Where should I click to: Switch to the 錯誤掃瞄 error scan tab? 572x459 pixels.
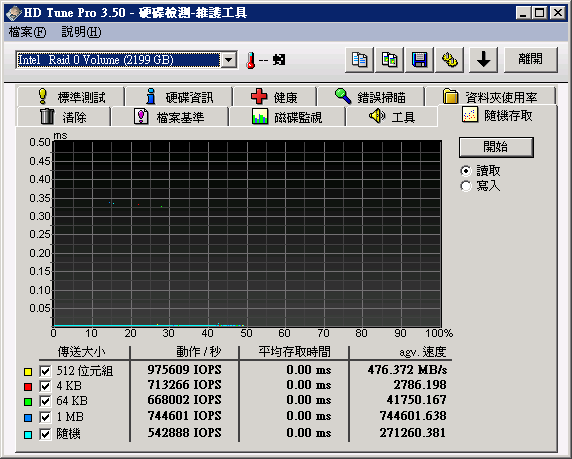[x=371, y=97]
